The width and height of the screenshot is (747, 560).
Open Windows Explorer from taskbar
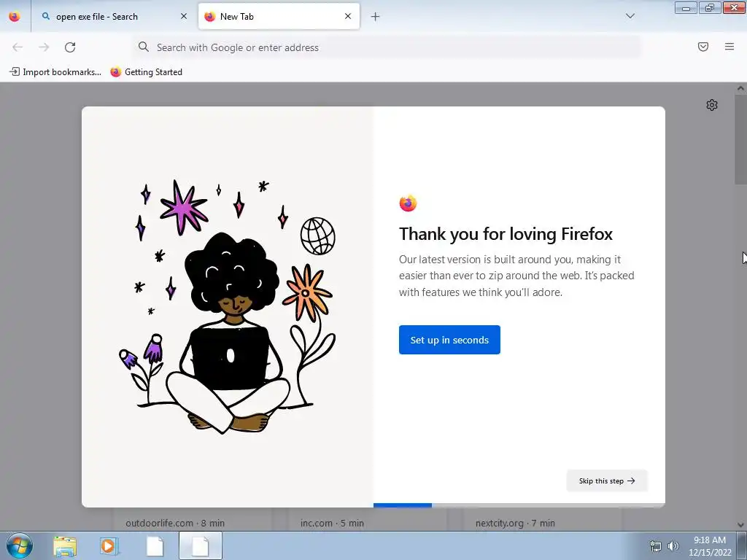65,546
